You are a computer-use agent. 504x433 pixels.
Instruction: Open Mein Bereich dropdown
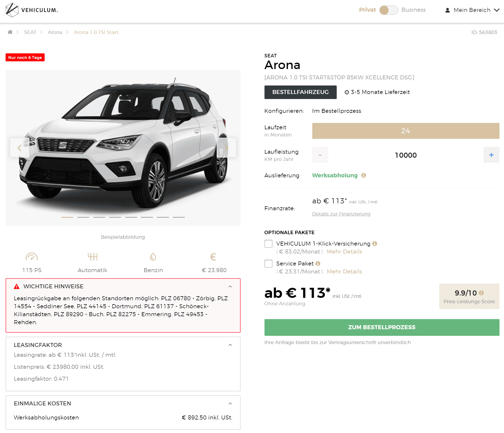pyautogui.click(x=472, y=10)
